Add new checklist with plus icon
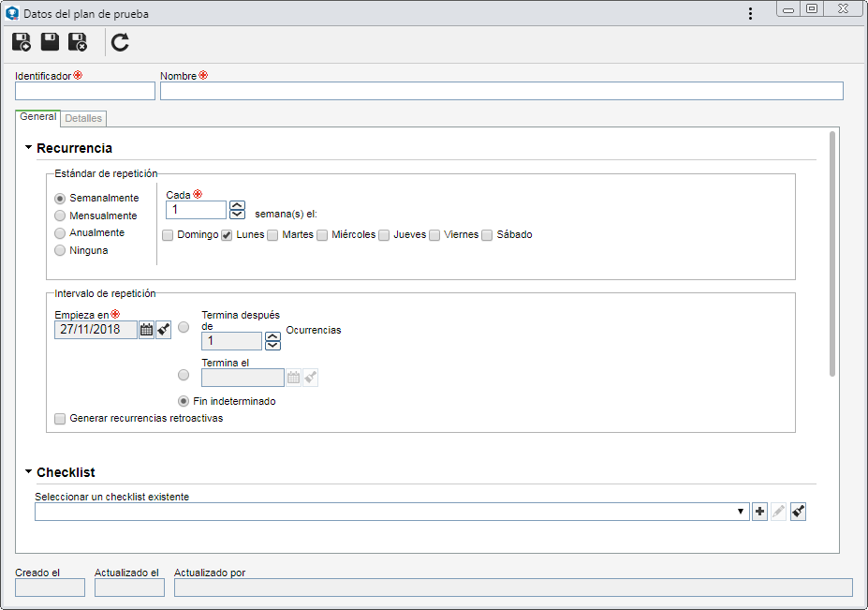Screen dimensions: 868x610 coord(759,512)
